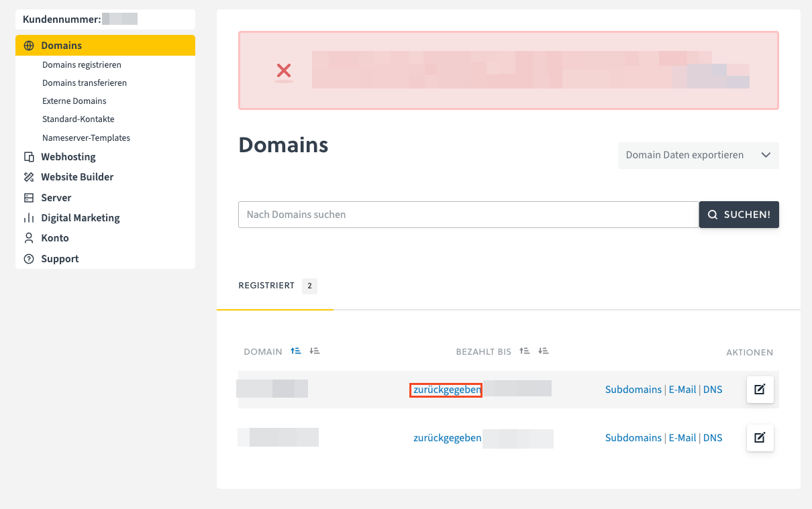Open DNS link for second domain
Viewport: 812px width, 509px height.
[713, 438]
